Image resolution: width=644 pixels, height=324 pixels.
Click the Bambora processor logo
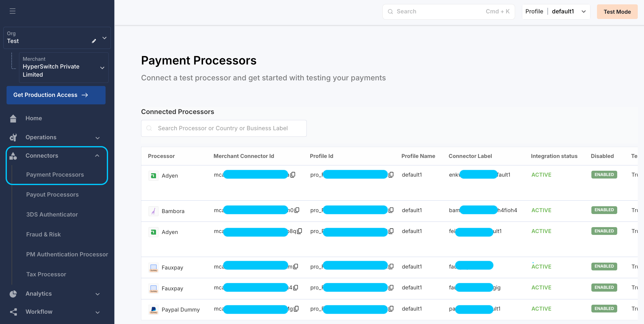point(154,211)
